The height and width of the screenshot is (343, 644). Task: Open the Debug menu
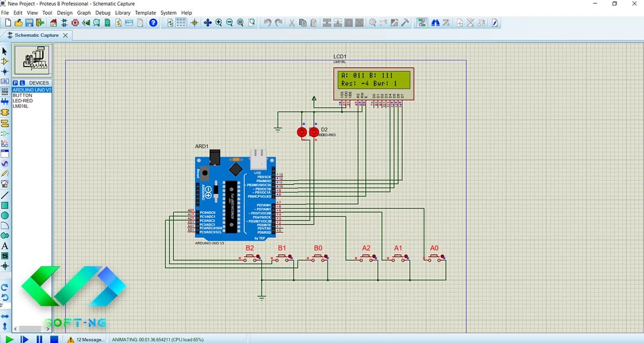click(x=103, y=12)
